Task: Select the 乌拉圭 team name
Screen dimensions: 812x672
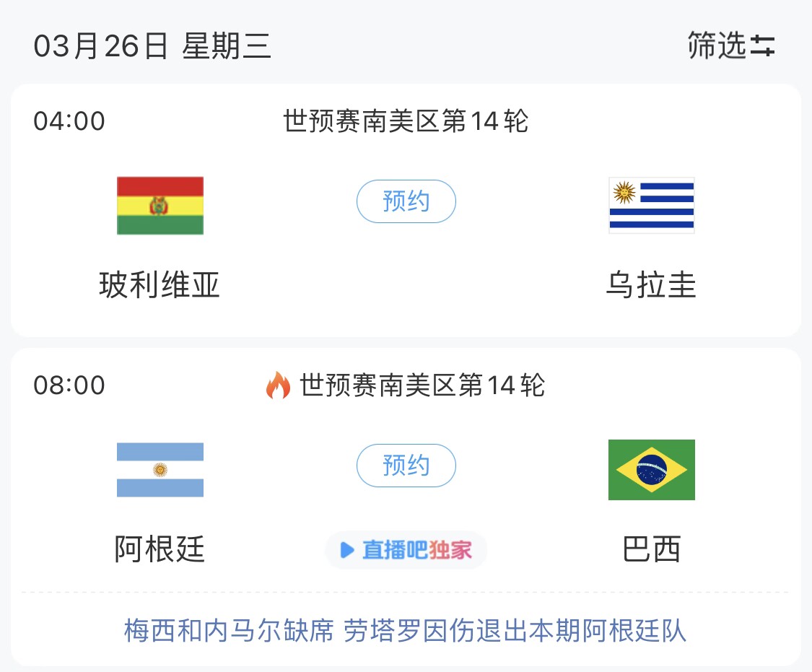Action: point(651,284)
